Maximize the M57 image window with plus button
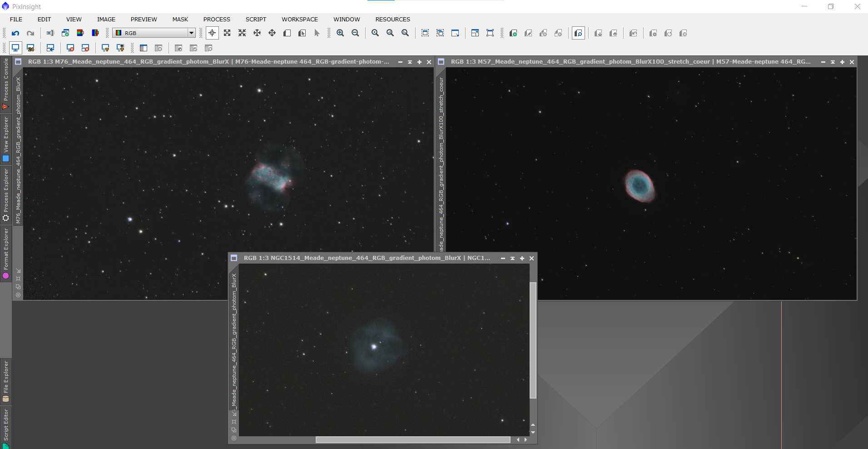Screen dimensions: 868x449 [x=842, y=62]
